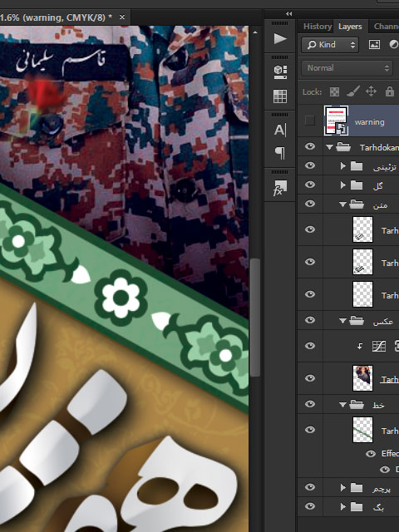The height and width of the screenshot is (532, 399).
Task: Select the layer mask on Curves layer
Action: coord(397,346)
